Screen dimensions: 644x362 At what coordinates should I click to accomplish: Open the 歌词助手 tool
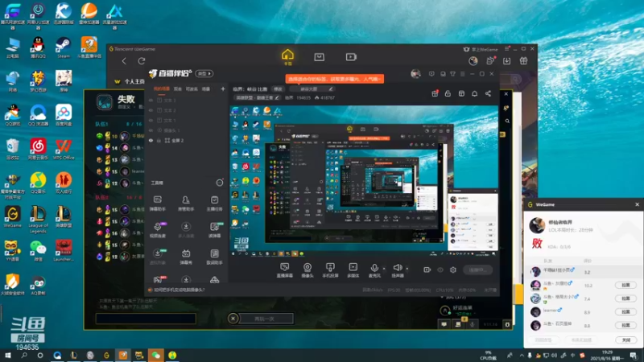214,257
